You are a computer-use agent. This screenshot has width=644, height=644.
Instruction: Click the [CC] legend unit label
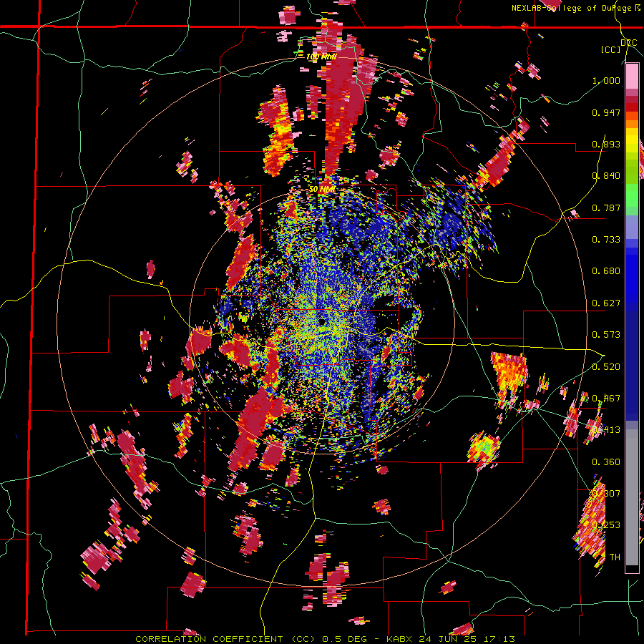pyautogui.click(x=610, y=49)
